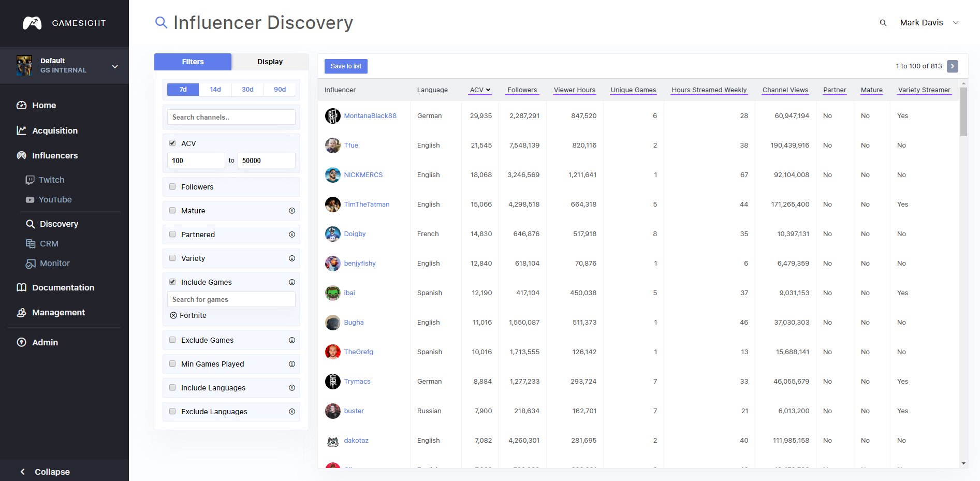Enable the Min Games Played checkbox
The height and width of the screenshot is (481, 980).
pyautogui.click(x=172, y=363)
